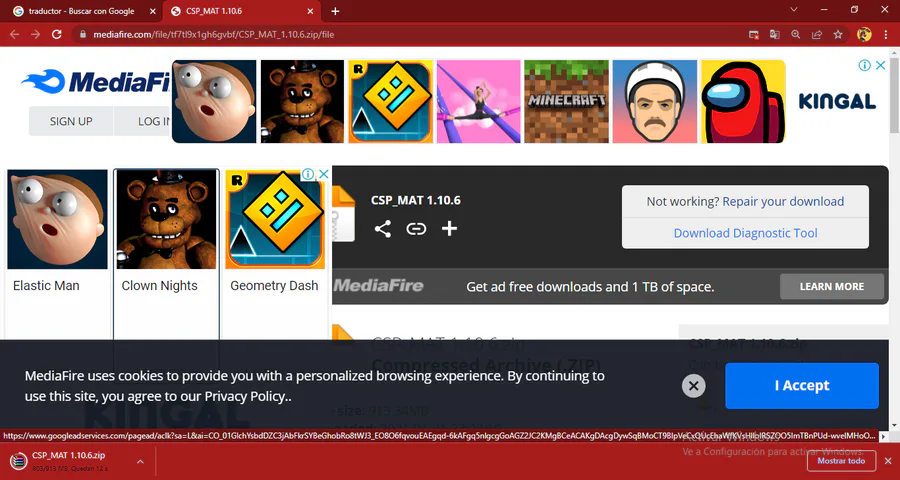
Task: Bookmark this page with star icon
Action: pyautogui.click(x=838, y=34)
